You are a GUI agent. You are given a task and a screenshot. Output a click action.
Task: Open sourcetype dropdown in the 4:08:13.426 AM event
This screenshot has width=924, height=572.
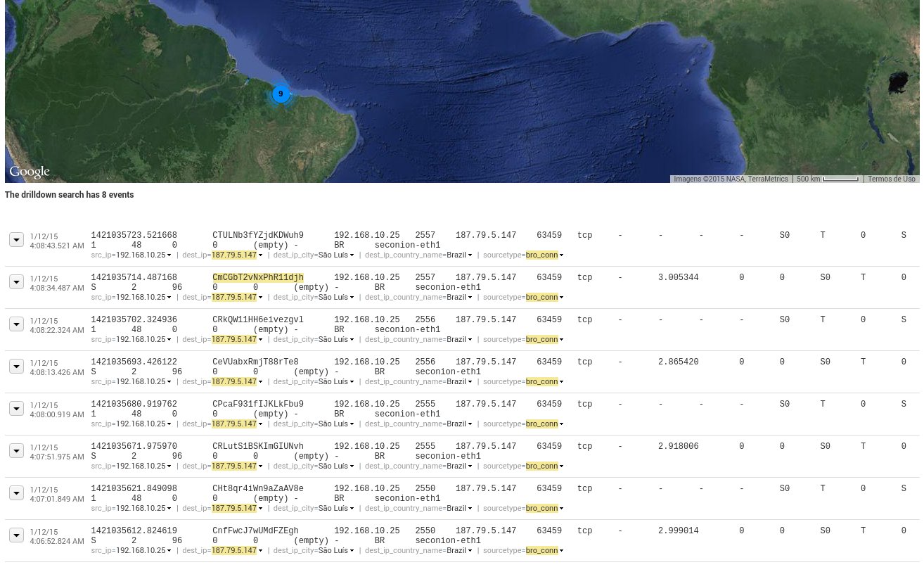[x=561, y=382]
